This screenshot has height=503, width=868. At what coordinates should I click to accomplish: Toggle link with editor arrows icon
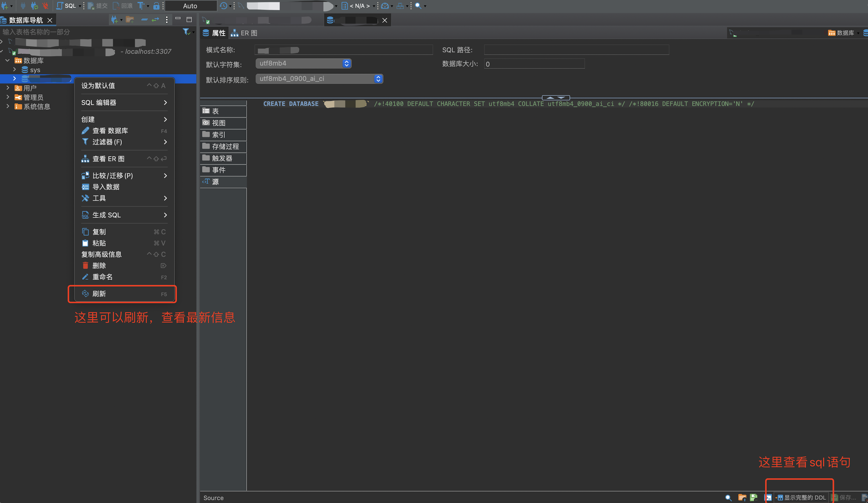click(x=155, y=20)
